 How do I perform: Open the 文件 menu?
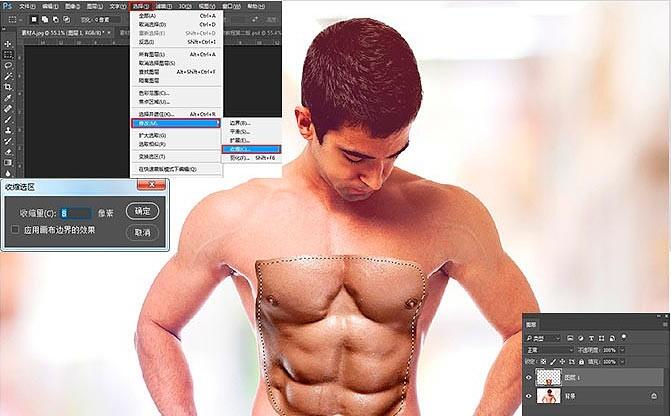(x=27, y=6)
